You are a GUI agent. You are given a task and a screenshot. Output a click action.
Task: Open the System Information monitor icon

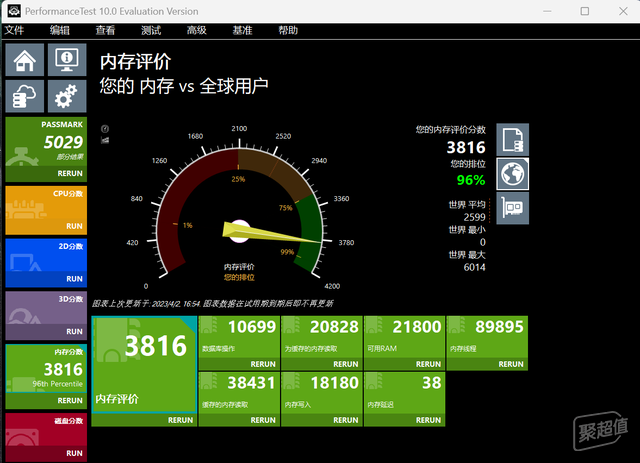[67, 60]
